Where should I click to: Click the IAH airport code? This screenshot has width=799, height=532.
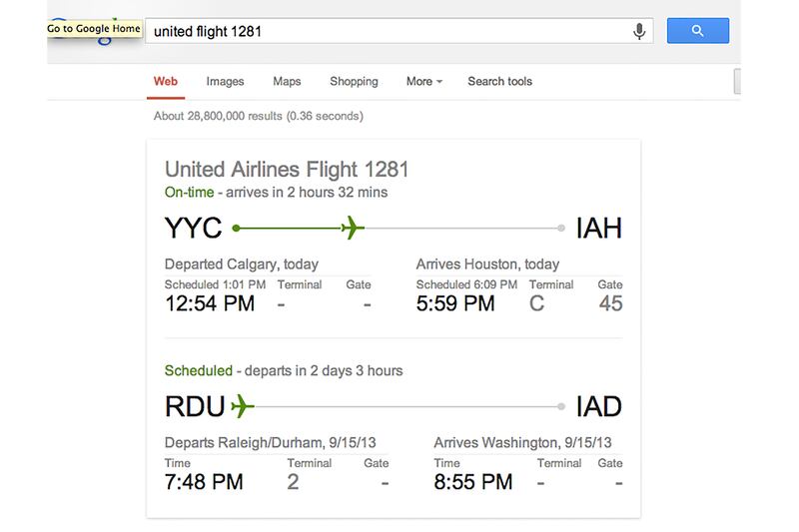point(599,229)
